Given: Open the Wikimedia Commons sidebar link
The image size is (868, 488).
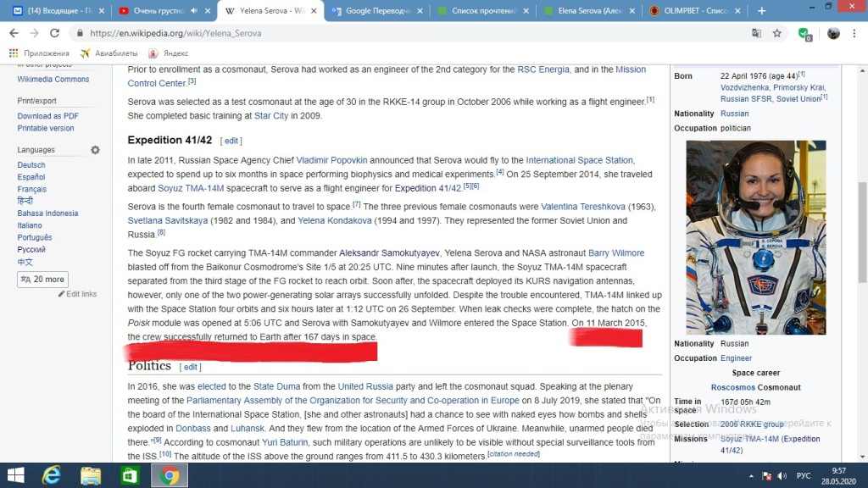Looking at the screenshot, I should (x=53, y=79).
